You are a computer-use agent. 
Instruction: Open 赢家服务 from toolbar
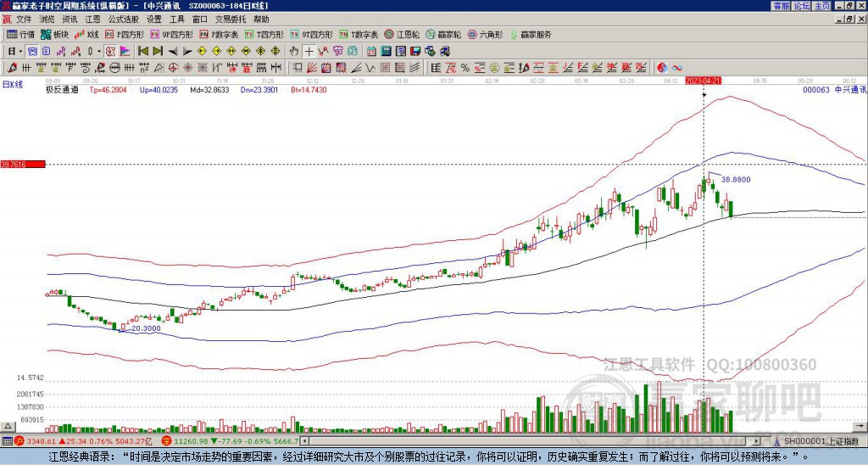click(531, 34)
